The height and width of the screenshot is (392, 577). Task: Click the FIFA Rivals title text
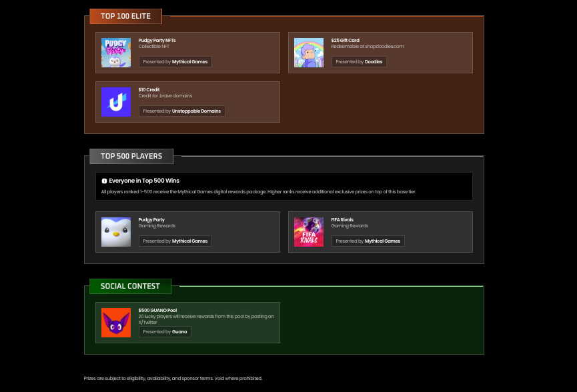pos(342,220)
